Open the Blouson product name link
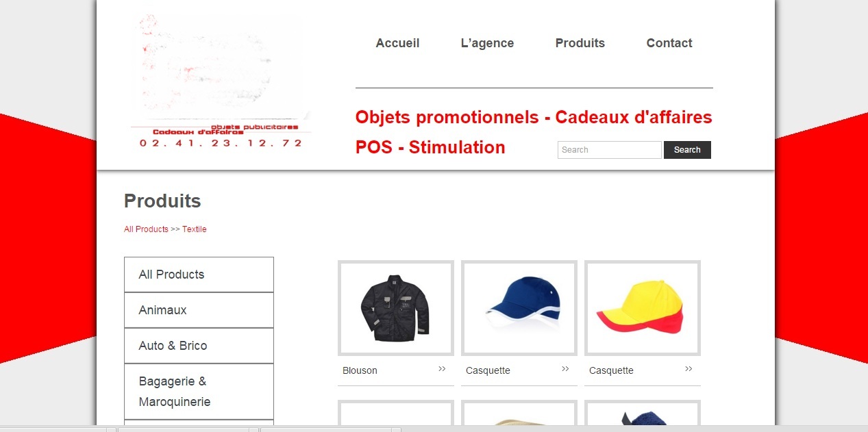 (360, 370)
